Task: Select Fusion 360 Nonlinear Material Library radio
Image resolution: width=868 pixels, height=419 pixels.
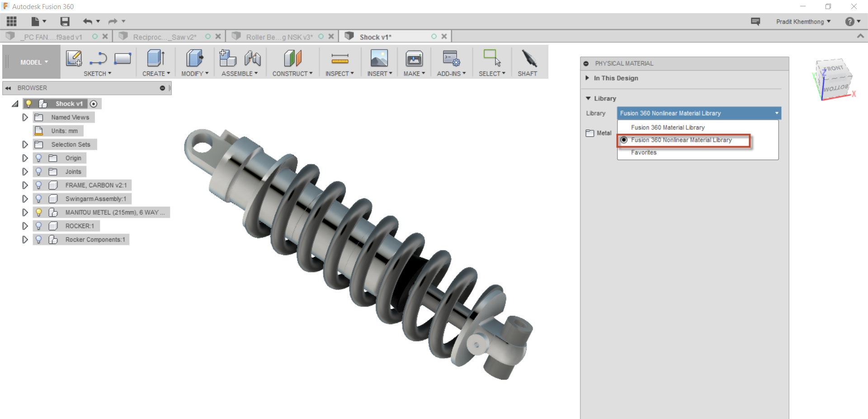Action: [624, 140]
